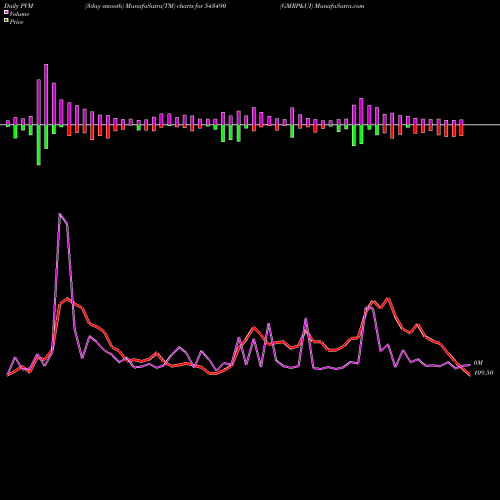Viewport: 500px width, 500px height.
Task: Click the peak of the magenta volume line
Action: click(60, 214)
